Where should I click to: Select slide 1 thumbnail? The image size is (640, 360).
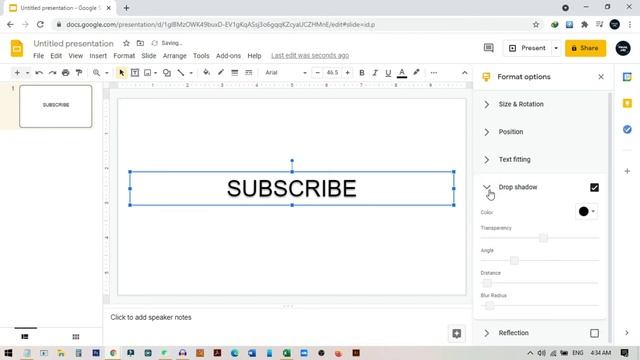coord(56,106)
